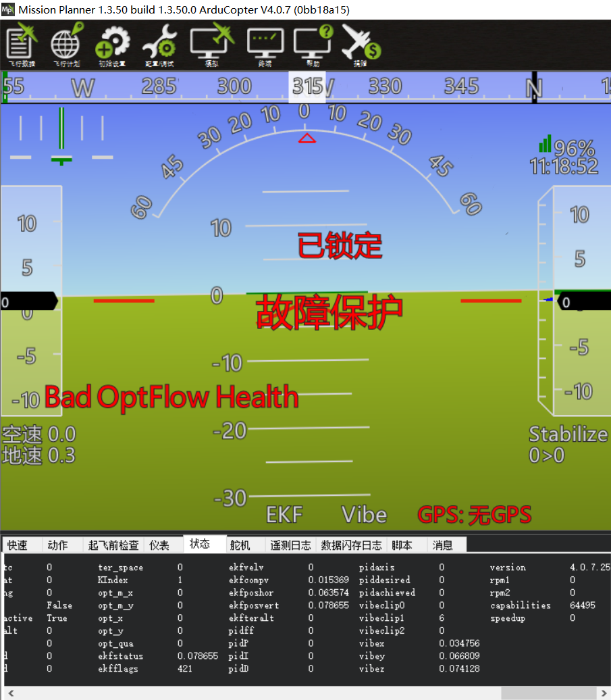Click the 空速 0.0 airspeed readout
The width and height of the screenshot is (611, 700).
click(x=39, y=434)
